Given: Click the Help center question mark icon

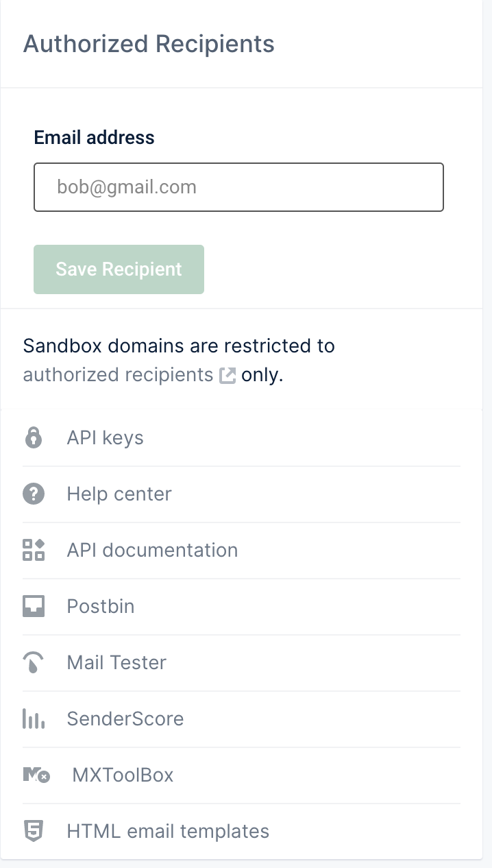Looking at the screenshot, I should [33, 494].
